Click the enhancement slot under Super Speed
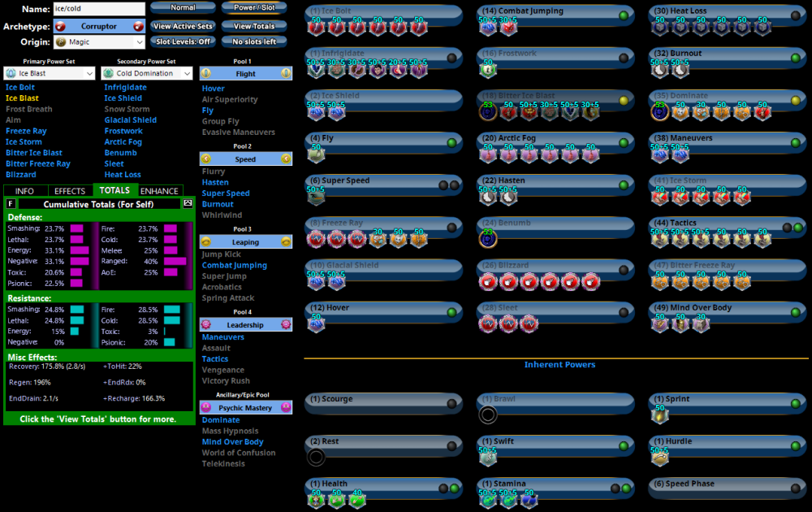 click(x=316, y=196)
